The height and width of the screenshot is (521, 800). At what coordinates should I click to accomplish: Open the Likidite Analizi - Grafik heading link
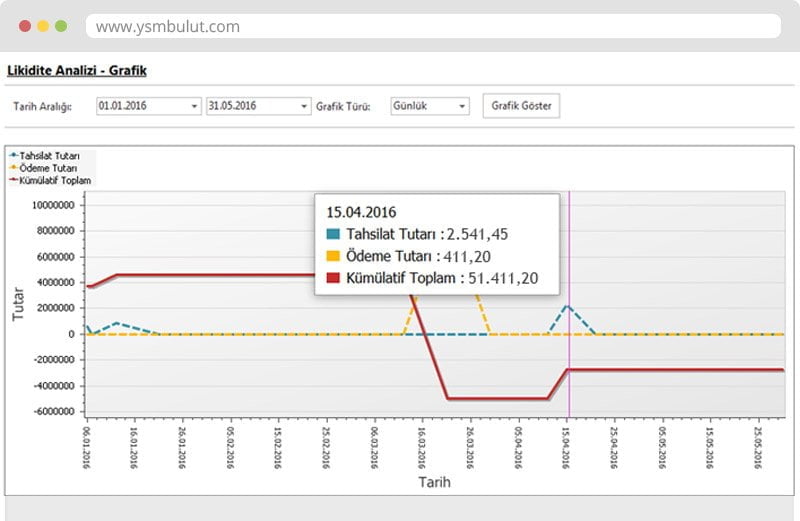point(77,71)
